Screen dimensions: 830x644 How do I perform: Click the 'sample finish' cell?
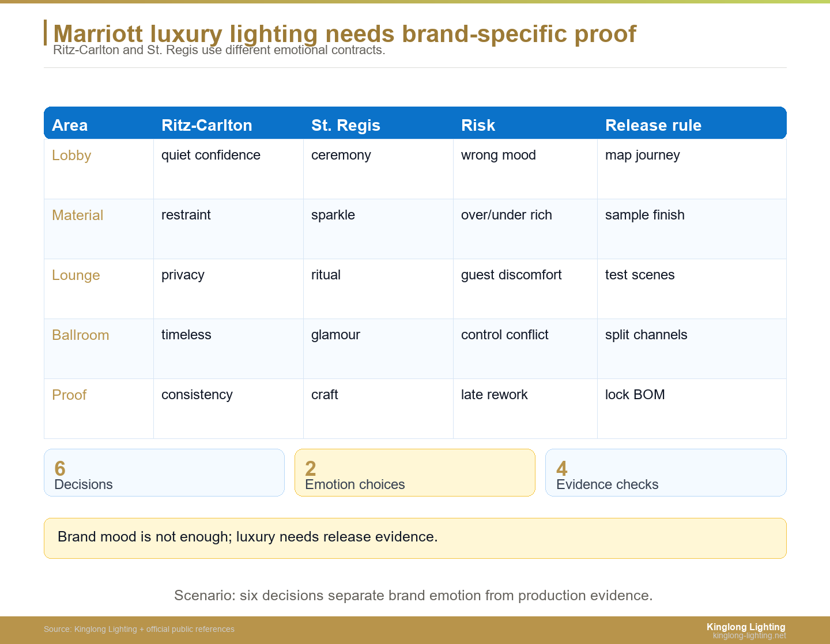[692, 229]
